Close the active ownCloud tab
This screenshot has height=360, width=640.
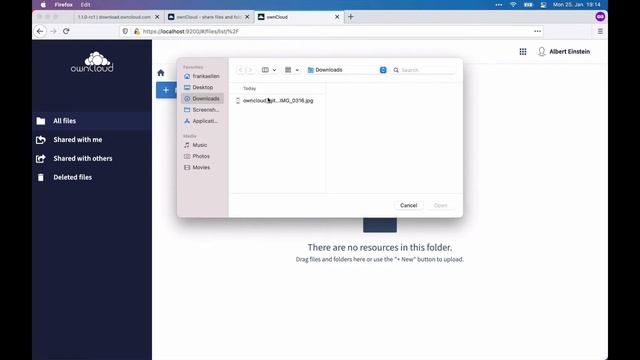click(x=337, y=17)
